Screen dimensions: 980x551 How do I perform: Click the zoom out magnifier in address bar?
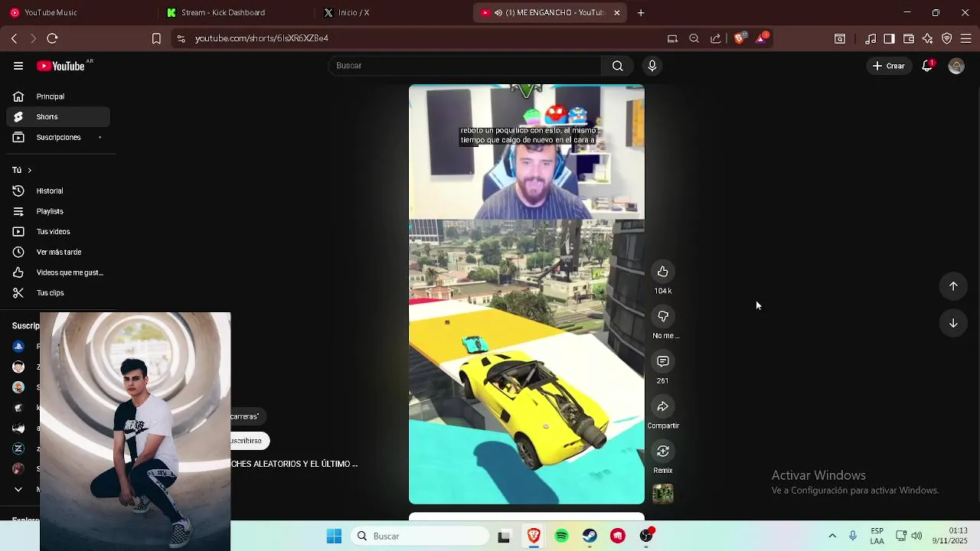[x=694, y=38]
